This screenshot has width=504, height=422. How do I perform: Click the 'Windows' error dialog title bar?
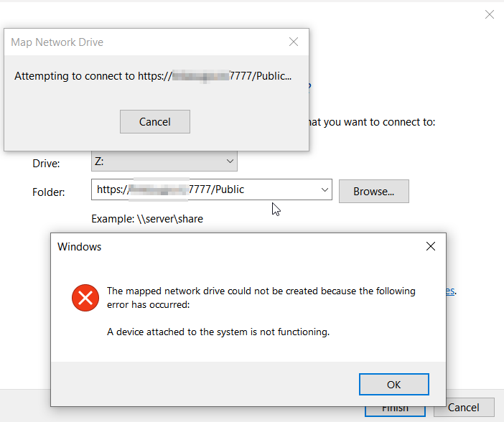coord(238,246)
